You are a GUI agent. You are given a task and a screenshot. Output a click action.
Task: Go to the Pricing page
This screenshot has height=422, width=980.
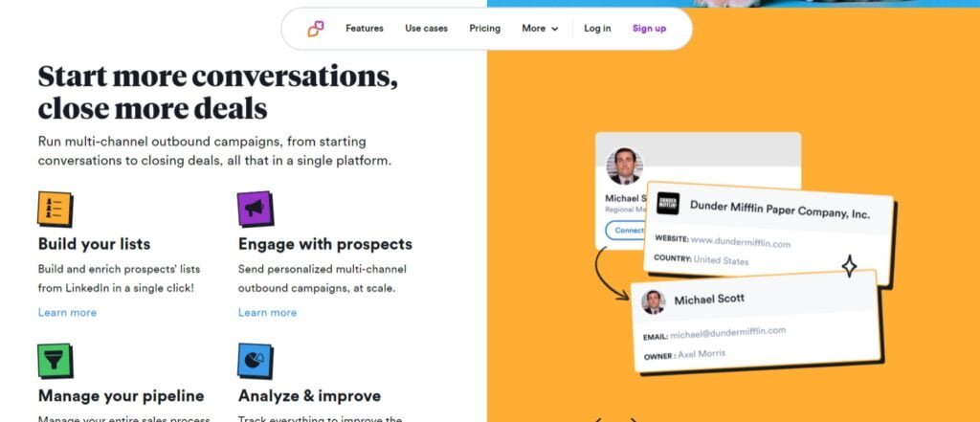pyautogui.click(x=485, y=28)
